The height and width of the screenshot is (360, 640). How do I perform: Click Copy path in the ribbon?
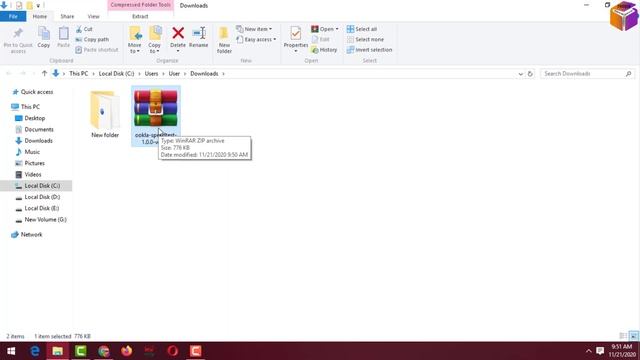(x=92, y=39)
